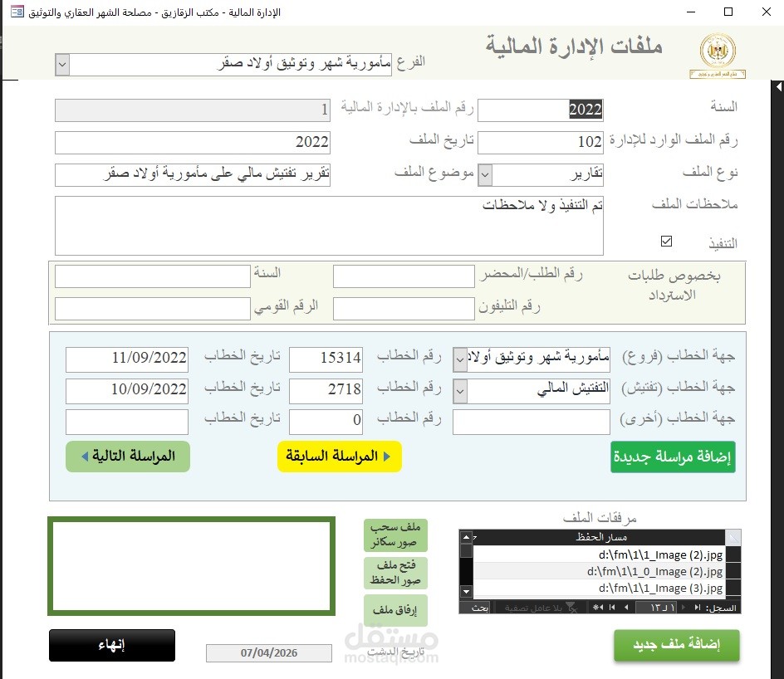Select row marker beside 1_Image (3).jpg
Viewport: 784px width, 679px height.
tap(733, 588)
